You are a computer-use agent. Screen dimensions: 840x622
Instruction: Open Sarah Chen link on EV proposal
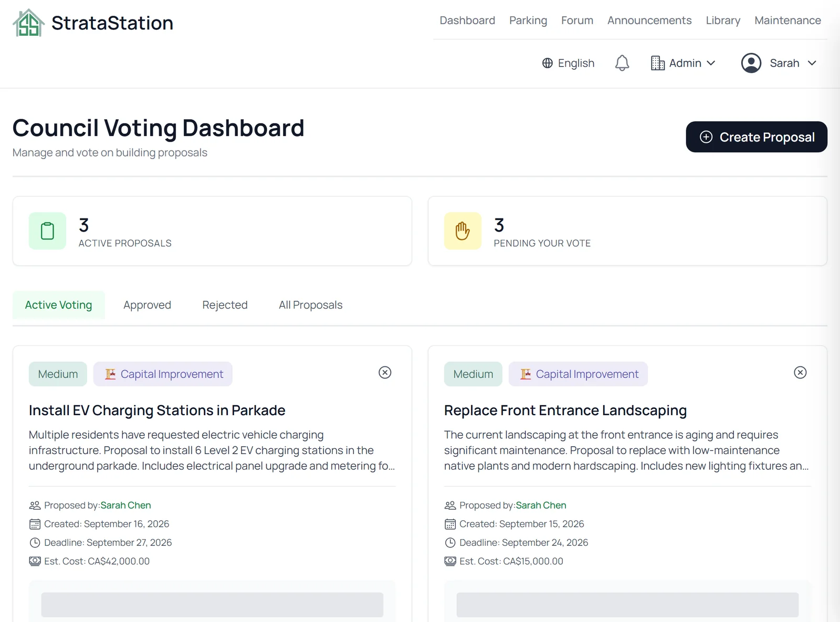coord(125,505)
